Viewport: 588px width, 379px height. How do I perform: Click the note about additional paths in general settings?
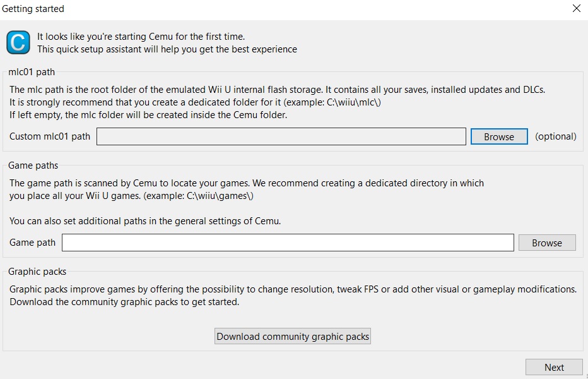[x=144, y=221]
